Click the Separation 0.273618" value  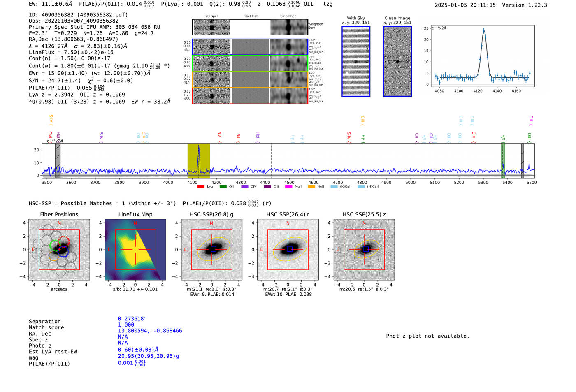coord(132,319)
